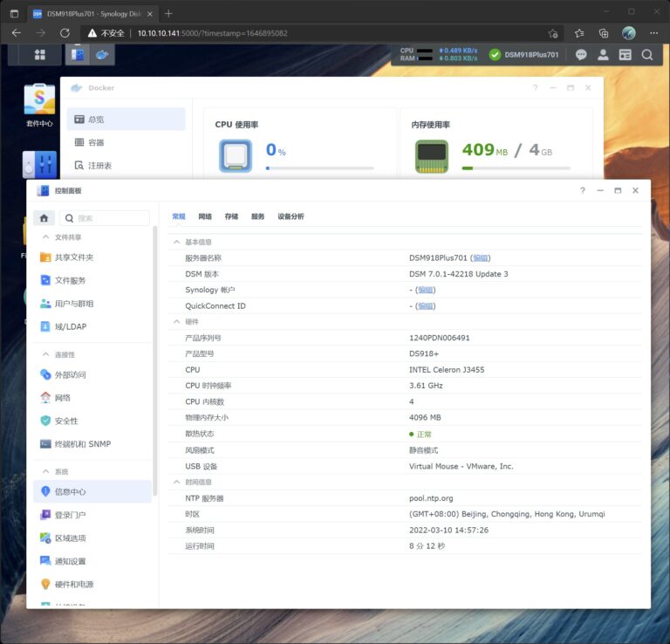Switch to the Network tab
The image size is (670, 644).
(205, 216)
